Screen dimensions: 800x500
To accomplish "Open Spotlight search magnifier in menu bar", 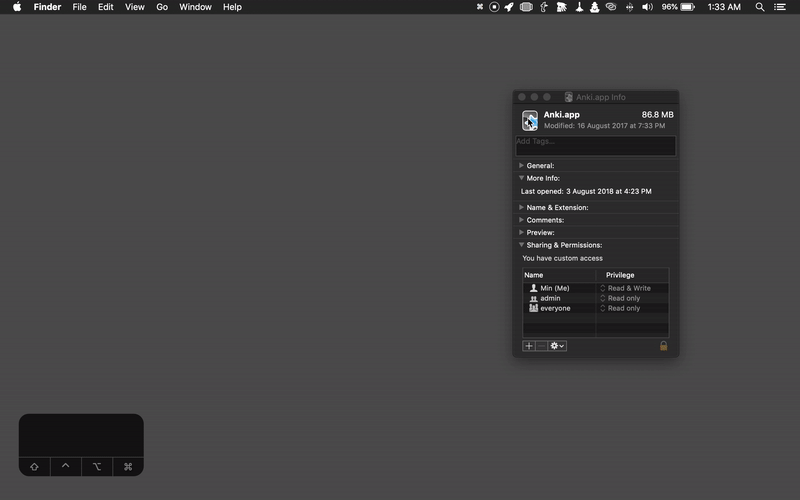I will [760, 7].
